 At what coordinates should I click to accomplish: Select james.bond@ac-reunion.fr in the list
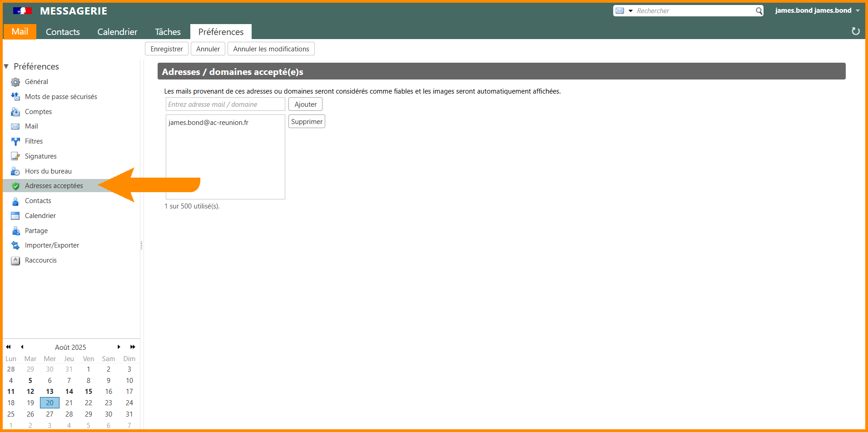tap(208, 123)
